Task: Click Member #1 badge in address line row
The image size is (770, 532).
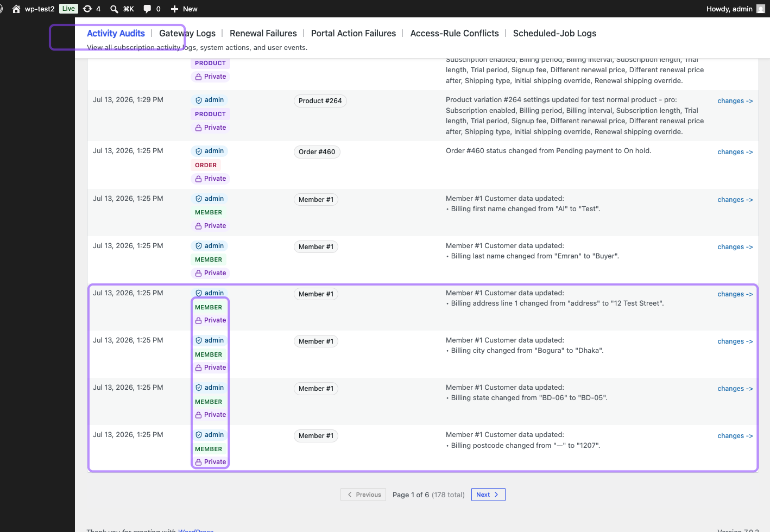Action: pos(316,294)
